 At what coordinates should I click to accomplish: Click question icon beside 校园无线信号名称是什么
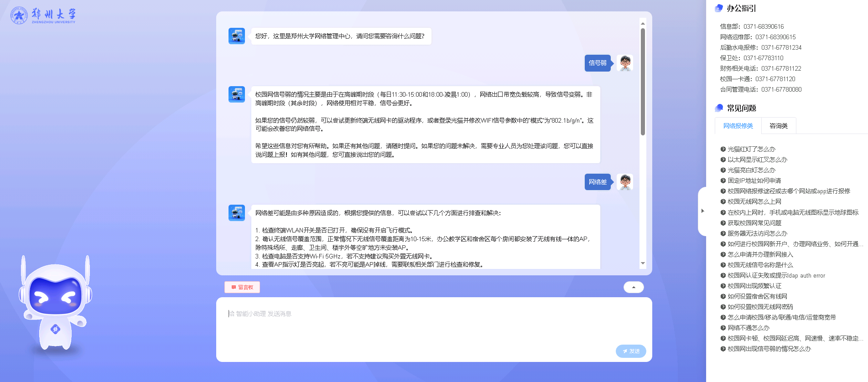click(x=723, y=265)
